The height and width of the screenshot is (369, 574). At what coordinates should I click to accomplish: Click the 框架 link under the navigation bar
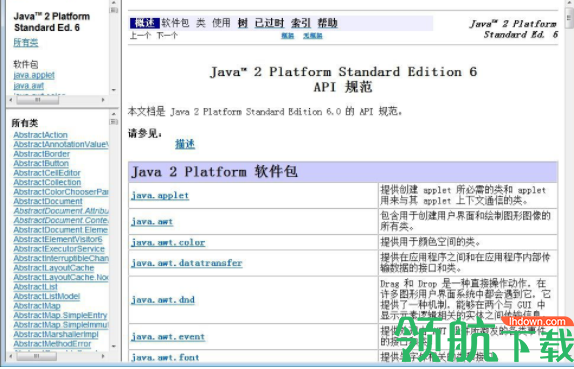(x=288, y=36)
